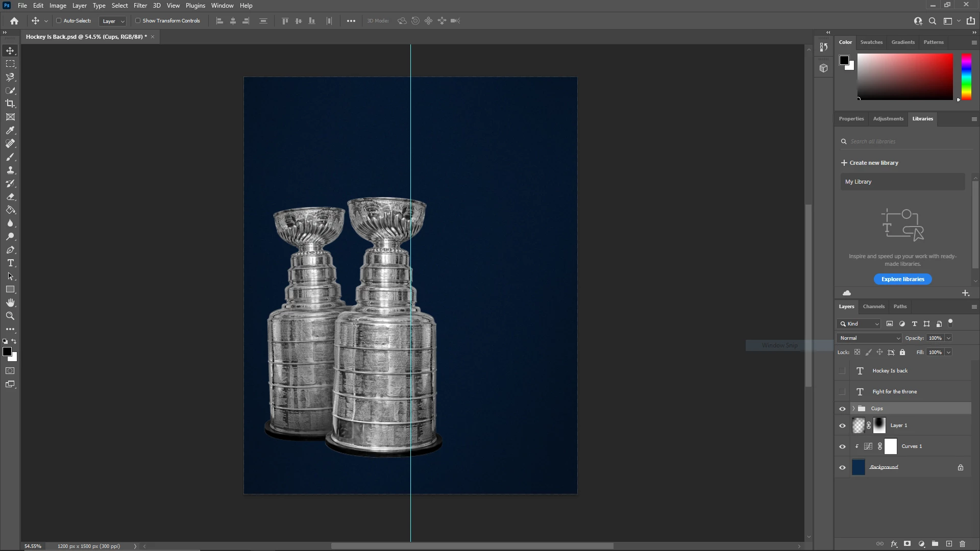The width and height of the screenshot is (980, 551).
Task: Click the delete layer trash icon
Action: pyautogui.click(x=962, y=544)
